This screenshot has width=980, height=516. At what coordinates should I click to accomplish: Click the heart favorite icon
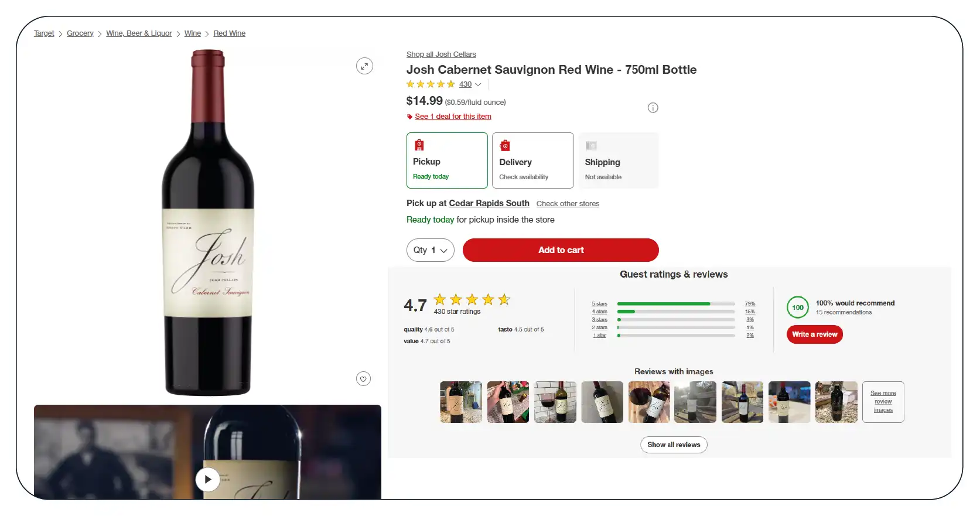tap(363, 379)
